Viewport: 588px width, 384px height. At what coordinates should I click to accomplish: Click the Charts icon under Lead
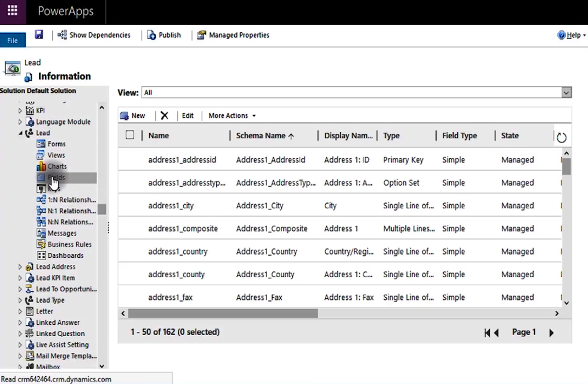point(41,166)
